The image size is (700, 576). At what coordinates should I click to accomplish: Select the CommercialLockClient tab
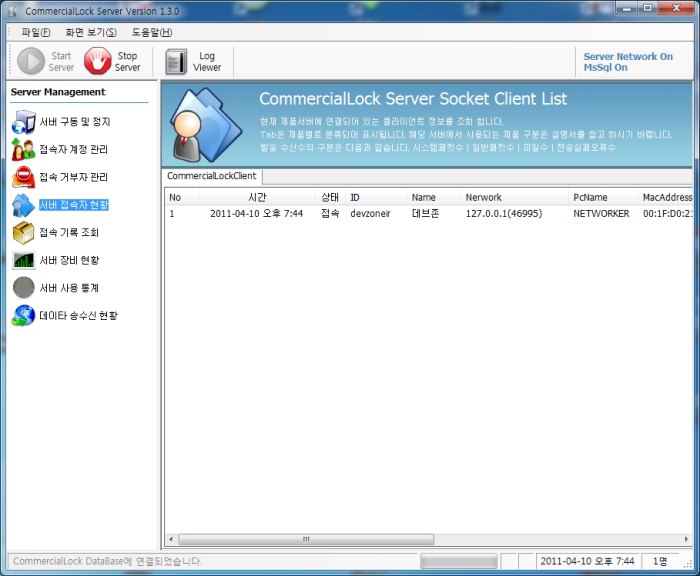212,176
